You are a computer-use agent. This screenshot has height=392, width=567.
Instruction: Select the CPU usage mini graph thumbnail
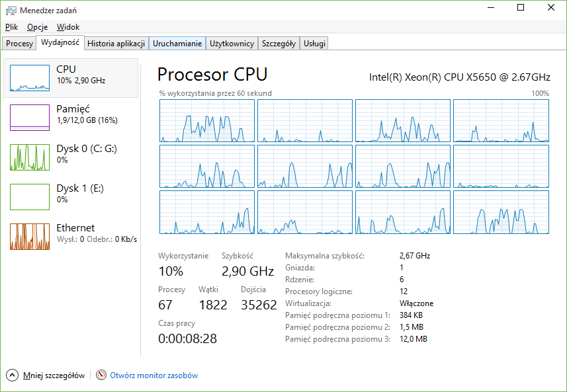click(30, 78)
